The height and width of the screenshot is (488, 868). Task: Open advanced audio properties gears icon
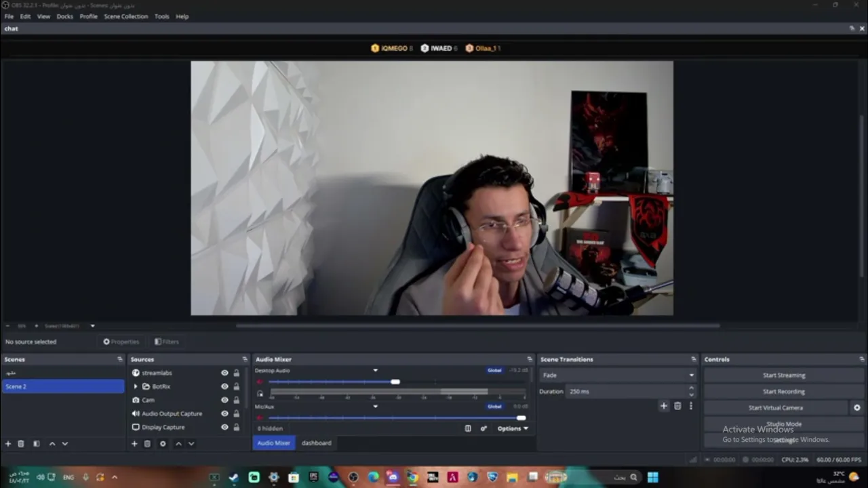click(484, 428)
